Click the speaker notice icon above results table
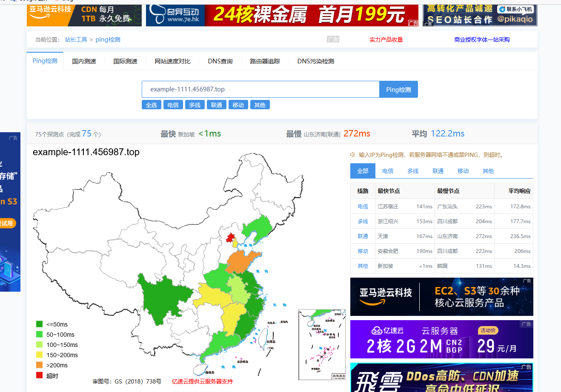 coord(352,155)
